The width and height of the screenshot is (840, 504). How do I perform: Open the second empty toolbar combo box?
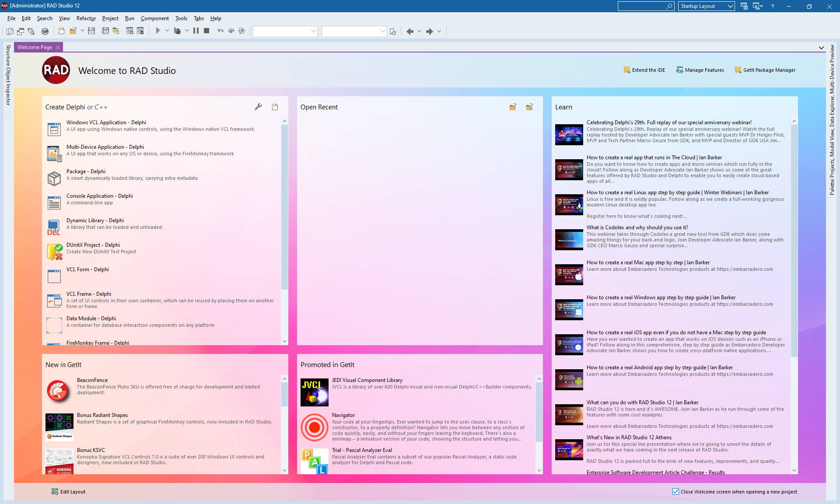tap(354, 31)
